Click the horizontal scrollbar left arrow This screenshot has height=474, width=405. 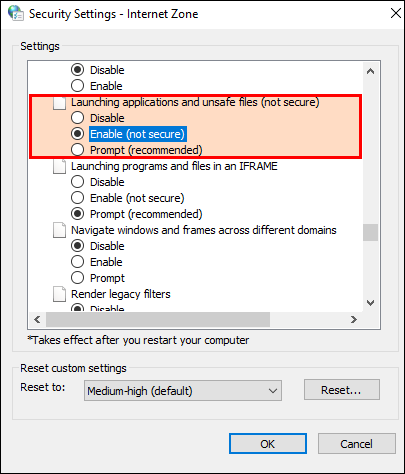(x=37, y=319)
